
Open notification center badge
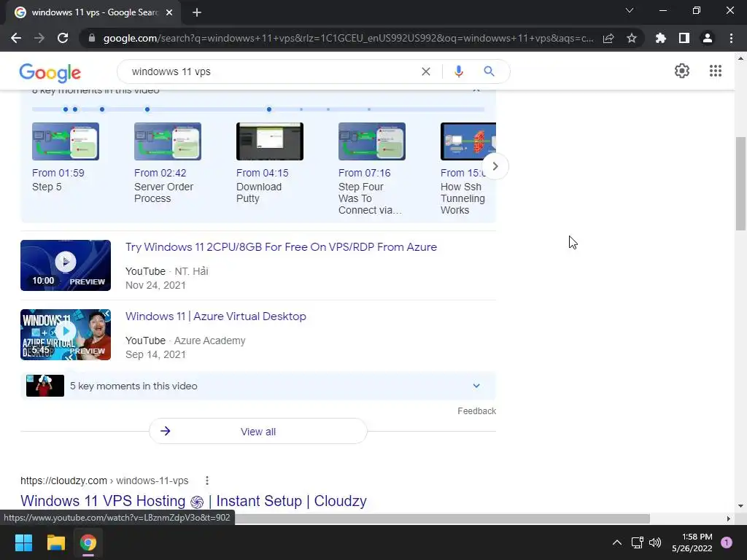727,542
